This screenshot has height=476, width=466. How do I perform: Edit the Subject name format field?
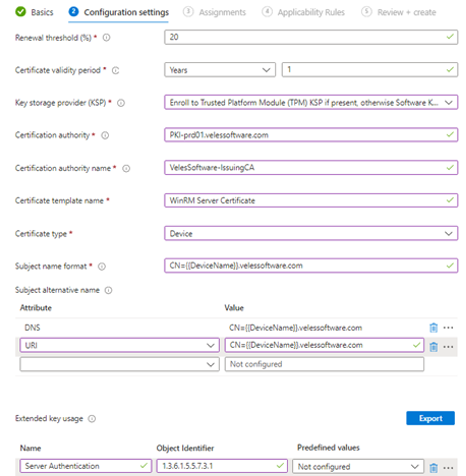tap(311, 266)
